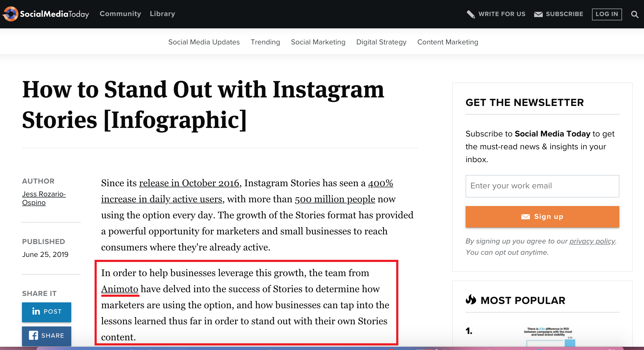Viewport: 644px width, 350px height.
Task: Navigate to Digital Strategy
Action: click(381, 42)
